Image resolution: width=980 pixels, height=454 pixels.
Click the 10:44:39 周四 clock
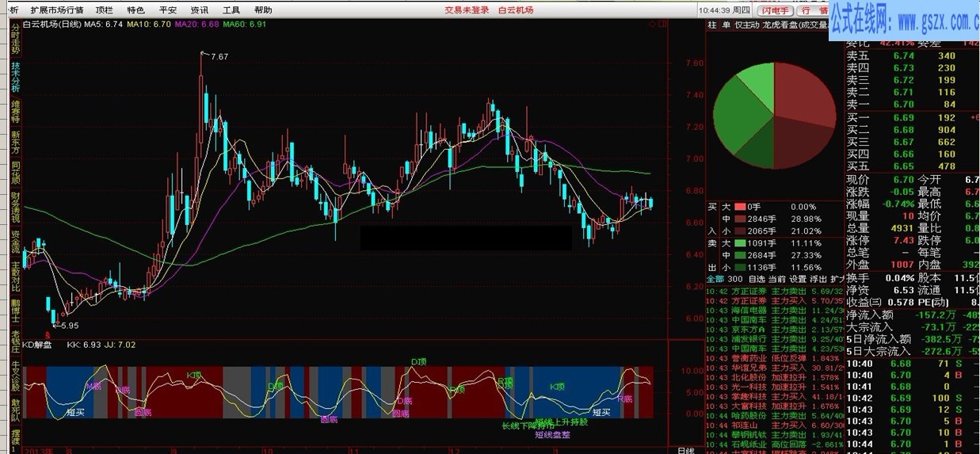tap(725, 10)
